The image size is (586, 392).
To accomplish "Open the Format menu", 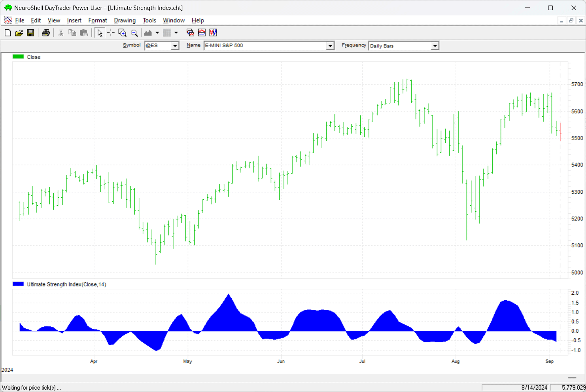I will tap(98, 21).
